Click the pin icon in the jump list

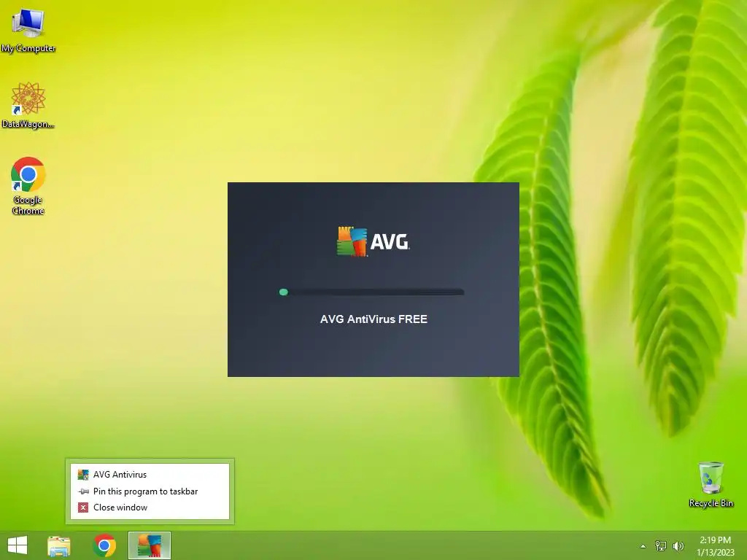(x=83, y=491)
